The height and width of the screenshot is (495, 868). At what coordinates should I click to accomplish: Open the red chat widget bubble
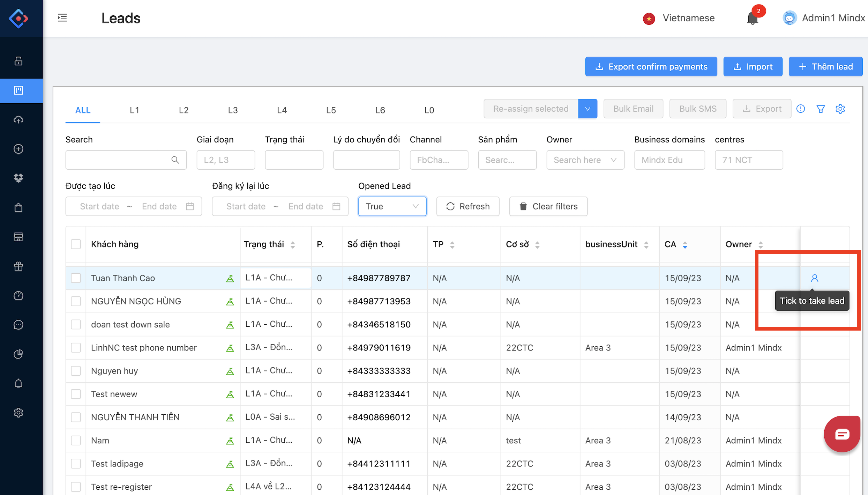(x=842, y=434)
